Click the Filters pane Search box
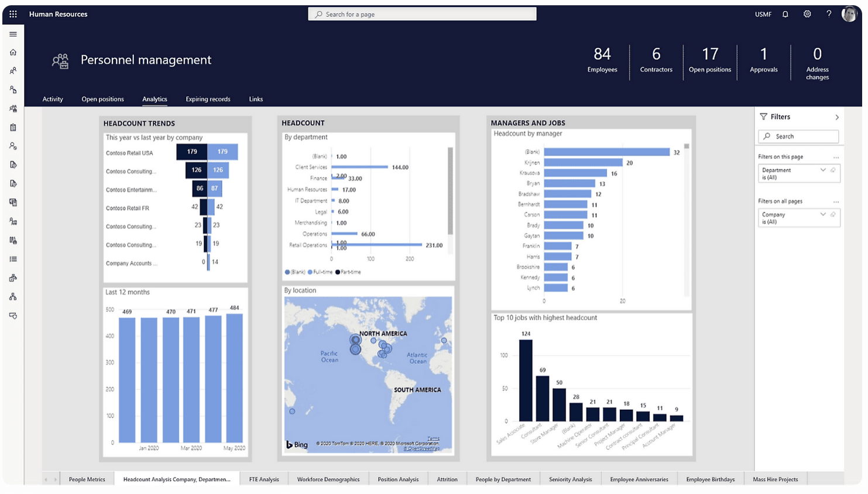Screen dimensions: 868x494 (798, 136)
